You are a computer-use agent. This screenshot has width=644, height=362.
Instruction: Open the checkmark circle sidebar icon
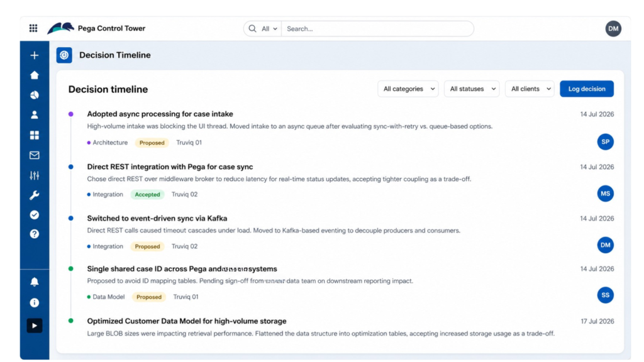(35, 215)
